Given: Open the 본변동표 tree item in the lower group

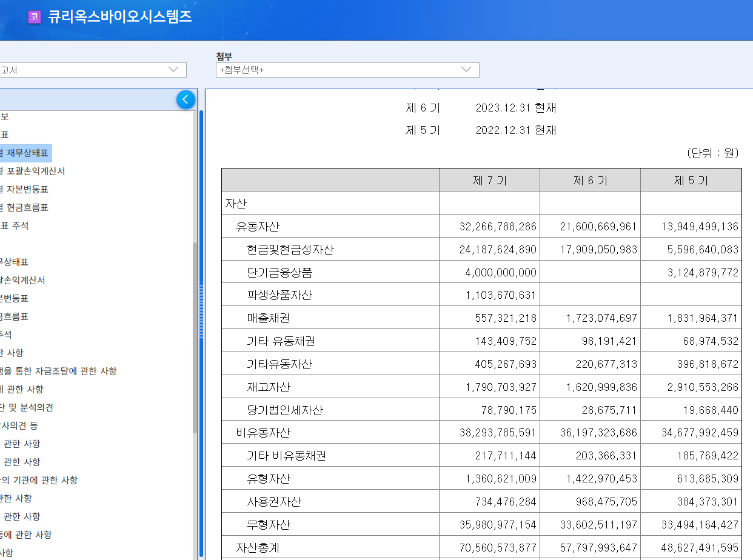Looking at the screenshot, I should tap(14, 298).
